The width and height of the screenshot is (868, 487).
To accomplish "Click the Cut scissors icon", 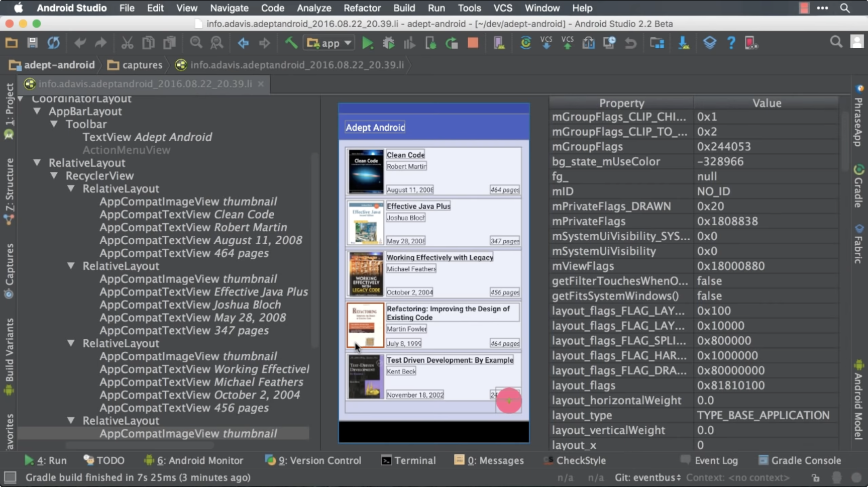I will click(x=127, y=43).
